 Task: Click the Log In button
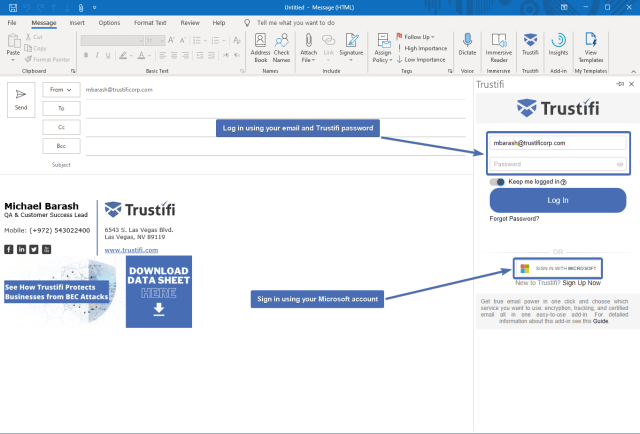click(x=558, y=200)
